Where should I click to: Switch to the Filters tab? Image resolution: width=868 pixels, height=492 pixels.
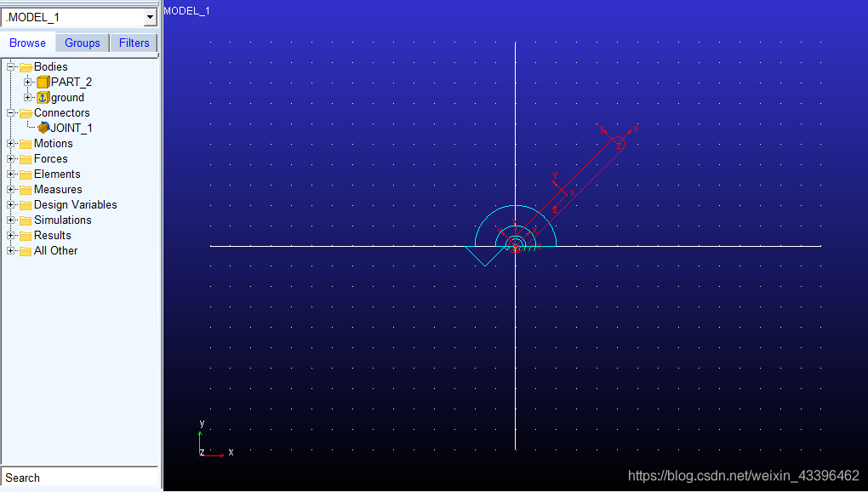tap(134, 43)
